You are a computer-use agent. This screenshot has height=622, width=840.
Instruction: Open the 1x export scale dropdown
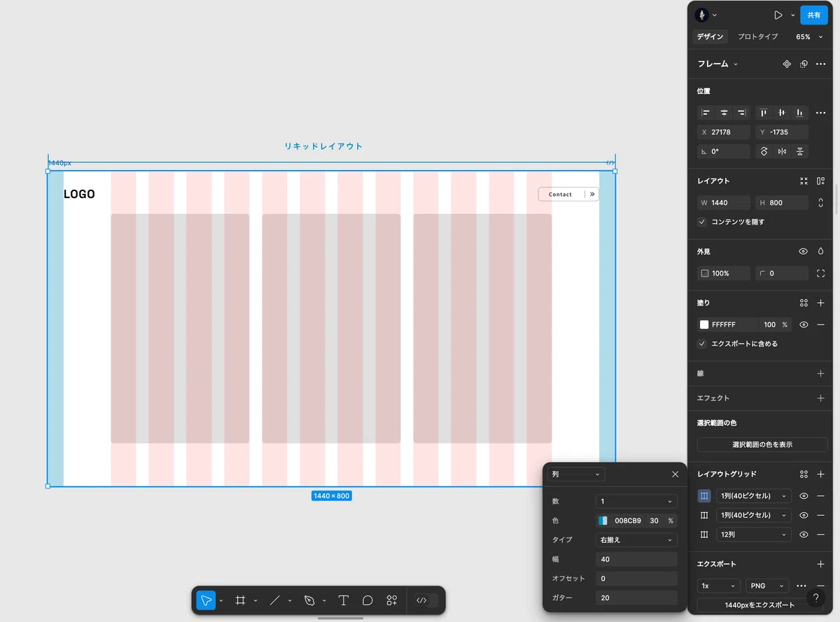719,586
